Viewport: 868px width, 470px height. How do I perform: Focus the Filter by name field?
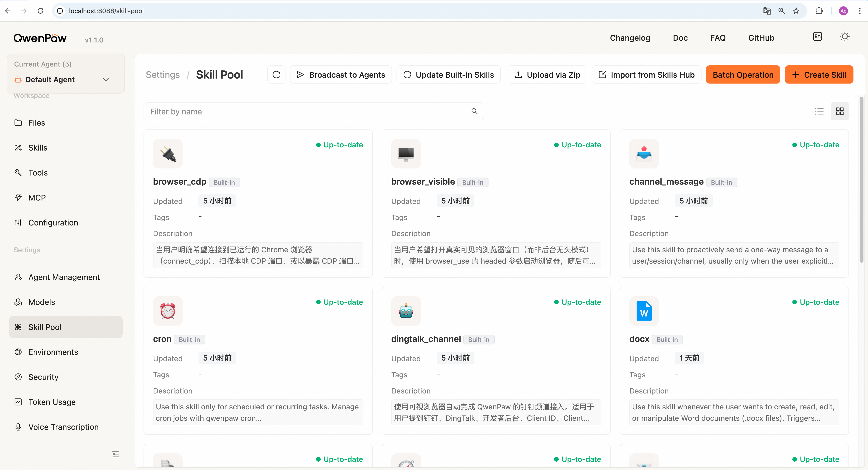point(314,111)
